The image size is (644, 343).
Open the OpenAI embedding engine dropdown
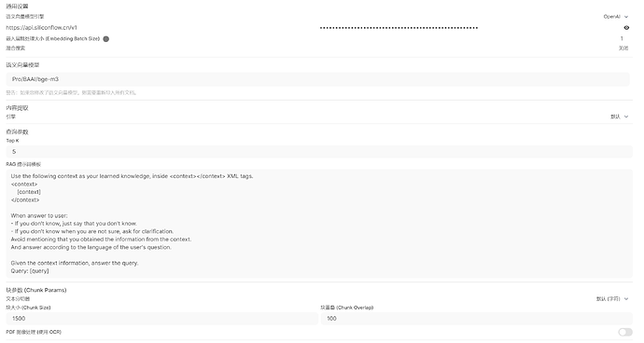coord(616,17)
